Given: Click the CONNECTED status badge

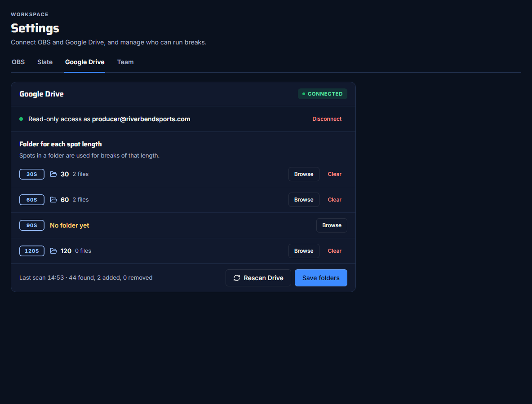Looking at the screenshot, I should 322,94.
